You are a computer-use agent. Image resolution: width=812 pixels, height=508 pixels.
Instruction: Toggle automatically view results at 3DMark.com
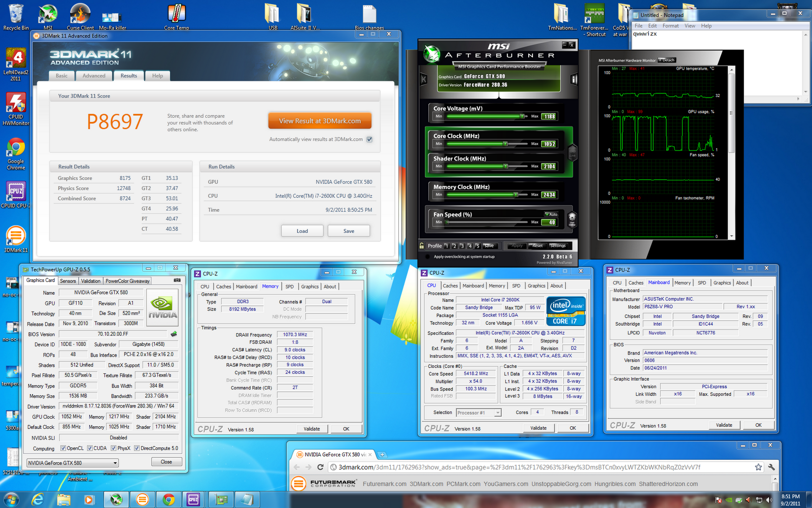[369, 139]
